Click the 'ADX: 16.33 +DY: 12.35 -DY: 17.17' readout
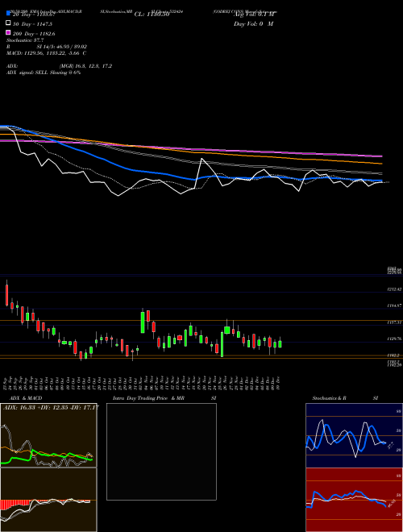The image size is (403, 532). (51, 407)
